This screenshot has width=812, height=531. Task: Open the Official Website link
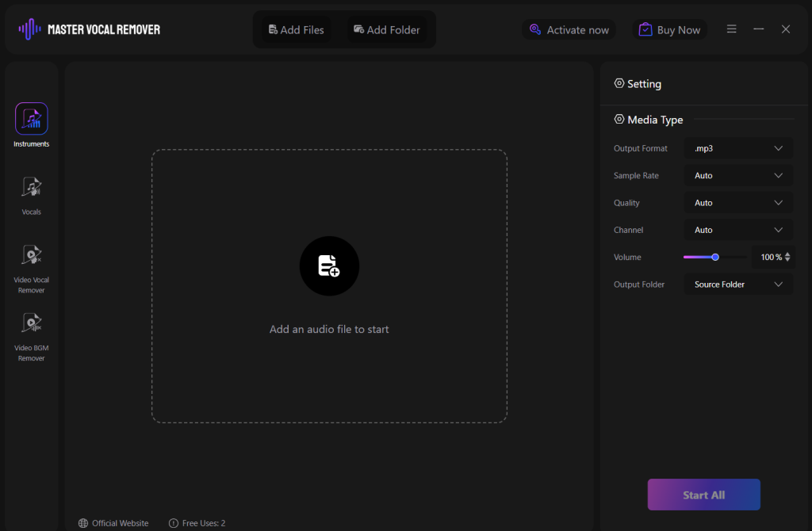[113, 523]
